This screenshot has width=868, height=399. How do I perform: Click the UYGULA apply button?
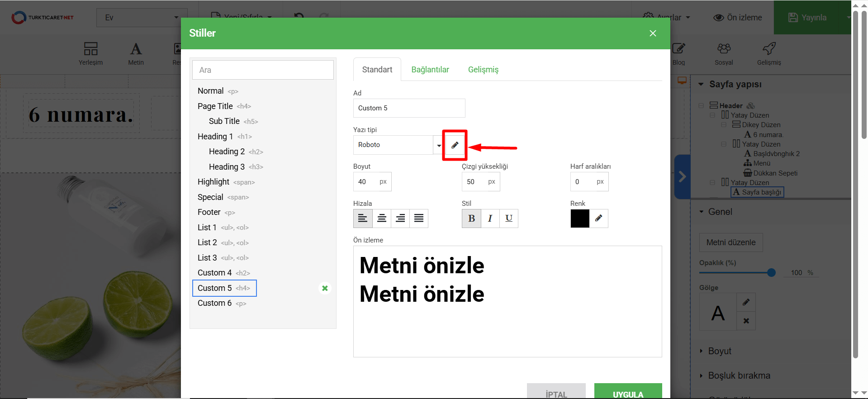click(x=628, y=392)
